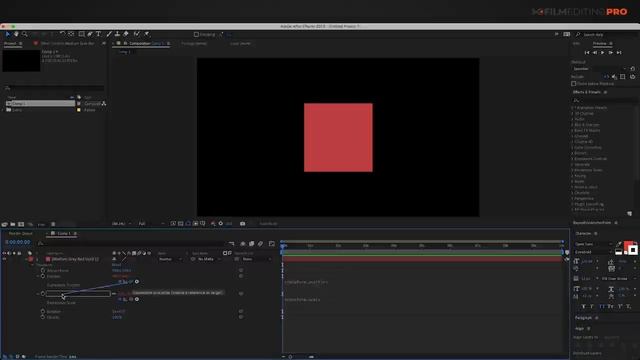640x360 pixels.
Task: Collapse the Transform property group
Action: click(x=33, y=265)
